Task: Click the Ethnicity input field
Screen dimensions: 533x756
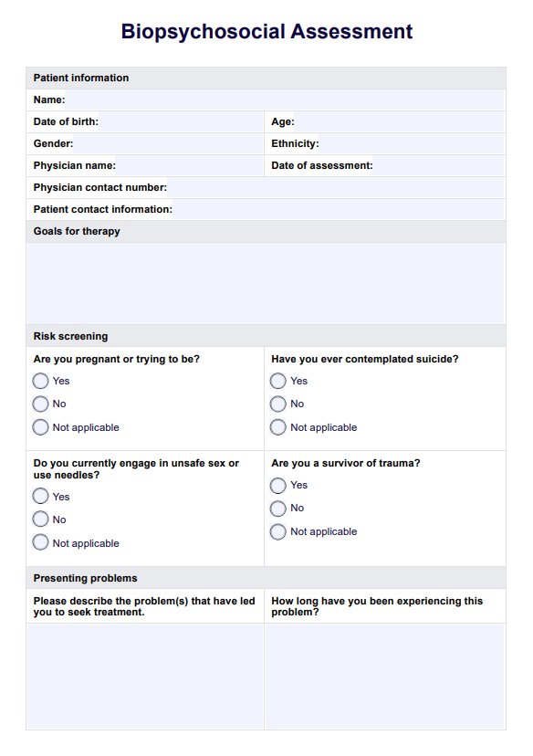Action: coord(412,143)
